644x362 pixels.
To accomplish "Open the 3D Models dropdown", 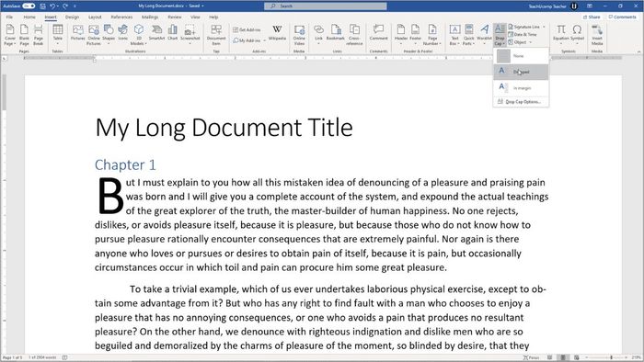I will [x=138, y=34].
